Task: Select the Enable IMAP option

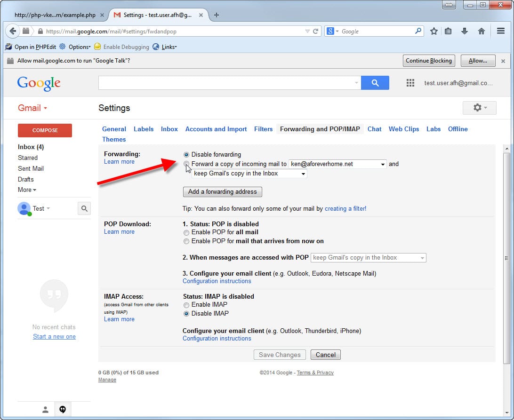Action: click(186, 305)
